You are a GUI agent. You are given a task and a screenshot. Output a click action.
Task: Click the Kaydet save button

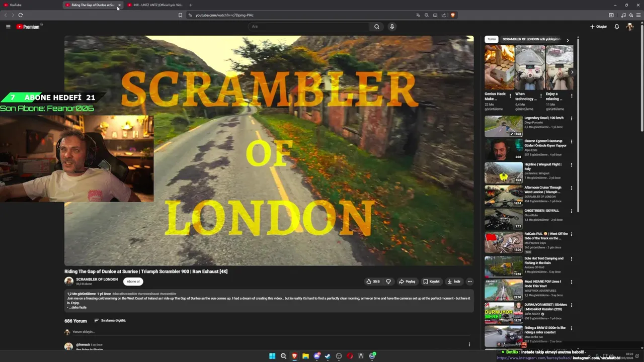coord(432,282)
